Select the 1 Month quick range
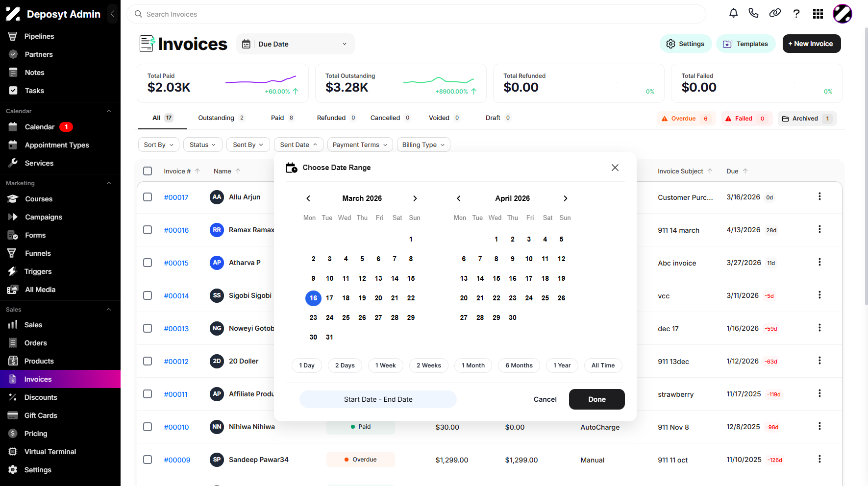 pyautogui.click(x=473, y=365)
